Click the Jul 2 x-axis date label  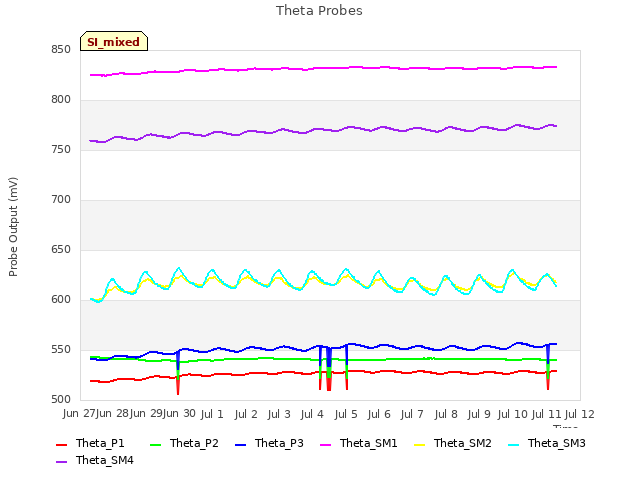point(246,415)
